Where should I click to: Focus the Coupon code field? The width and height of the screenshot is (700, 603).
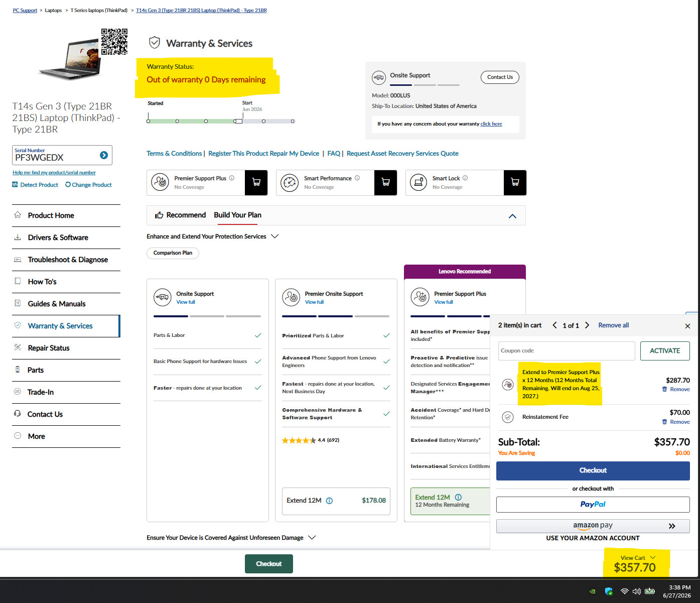tap(567, 351)
